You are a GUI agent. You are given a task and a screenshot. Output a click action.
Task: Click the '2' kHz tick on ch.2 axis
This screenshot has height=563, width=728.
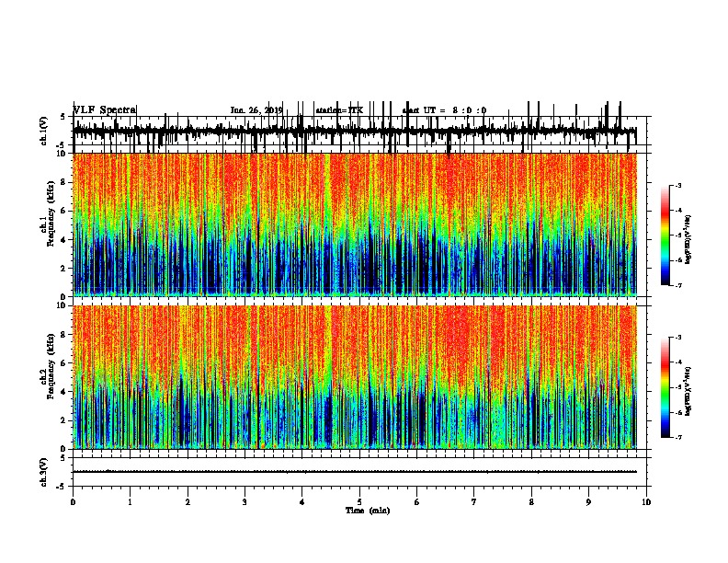(64, 420)
